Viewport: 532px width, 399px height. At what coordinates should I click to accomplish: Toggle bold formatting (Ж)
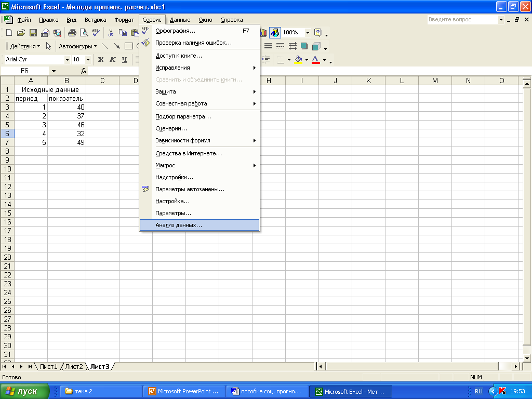pyautogui.click(x=101, y=59)
